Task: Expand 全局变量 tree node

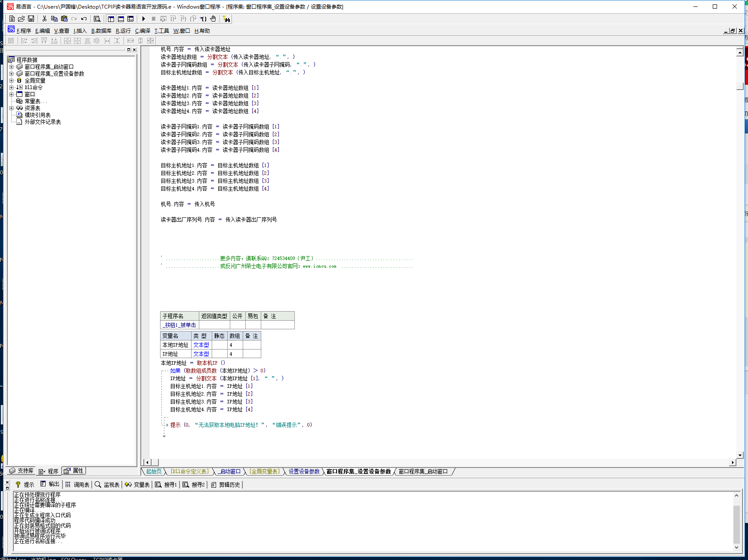Action: pyautogui.click(x=12, y=80)
